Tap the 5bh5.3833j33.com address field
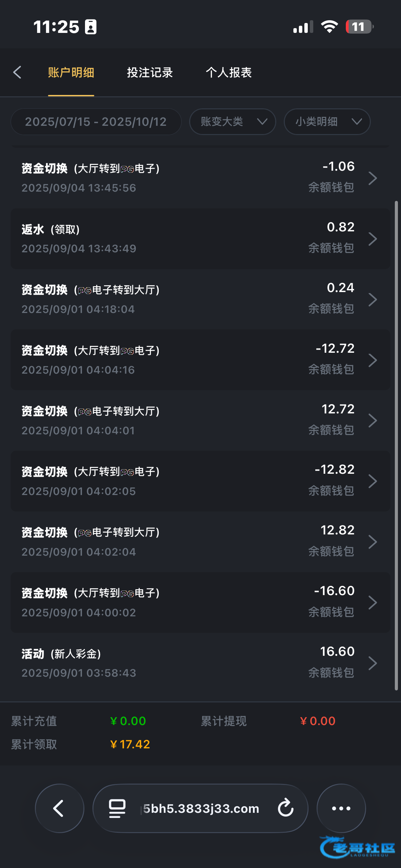Image resolution: width=401 pixels, height=868 pixels. coord(201,808)
